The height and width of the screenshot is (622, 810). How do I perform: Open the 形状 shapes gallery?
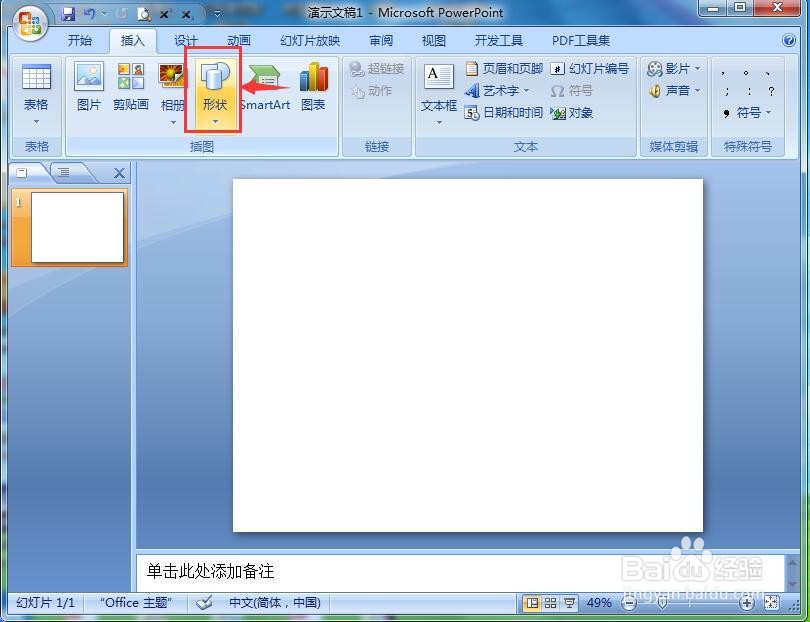tap(215, 93)
